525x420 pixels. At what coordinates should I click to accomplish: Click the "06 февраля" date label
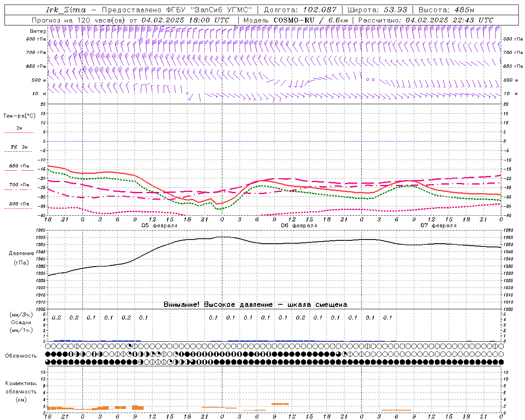[x=299, y=226]
